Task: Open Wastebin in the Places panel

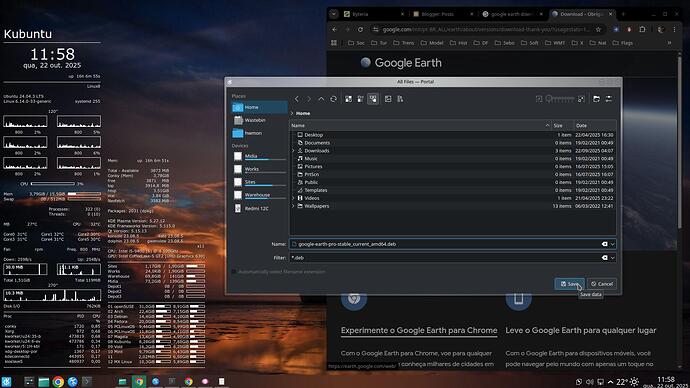Action: [x=259, y=120]
